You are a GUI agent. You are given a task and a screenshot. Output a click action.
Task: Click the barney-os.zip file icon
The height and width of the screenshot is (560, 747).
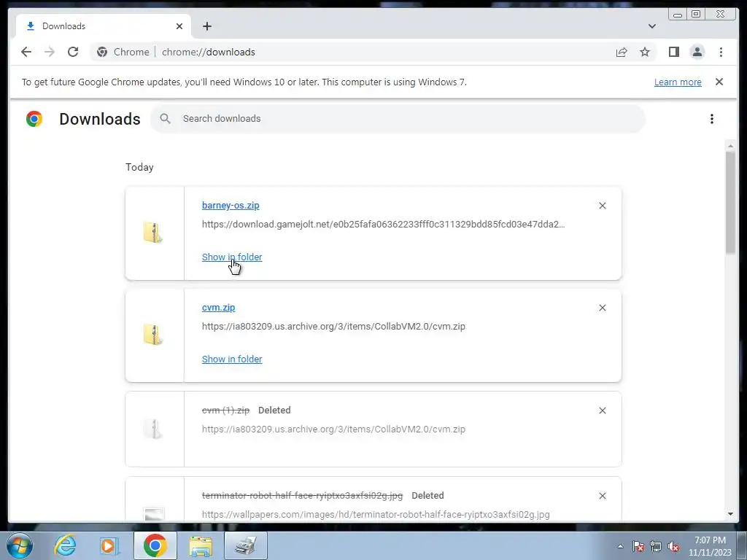click(153, 233)
